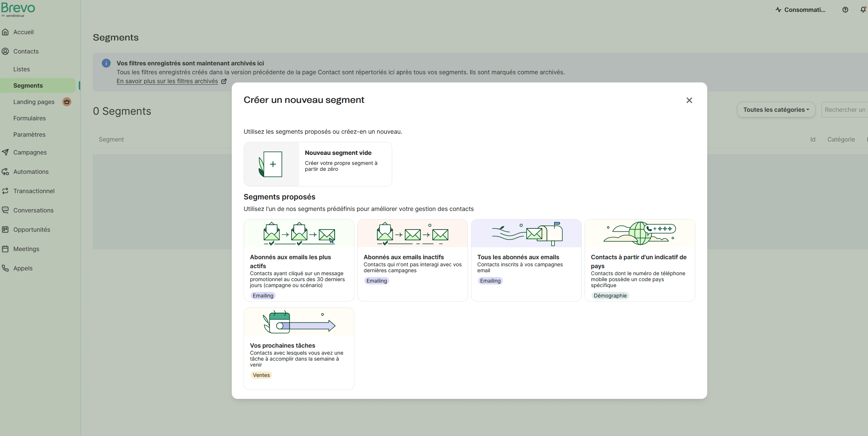Image resolution: width=868 pixels, height=436 pixels.
Task: Select Abonnés aux emails les plus actifs title
Action: click(x=290, y=261)
